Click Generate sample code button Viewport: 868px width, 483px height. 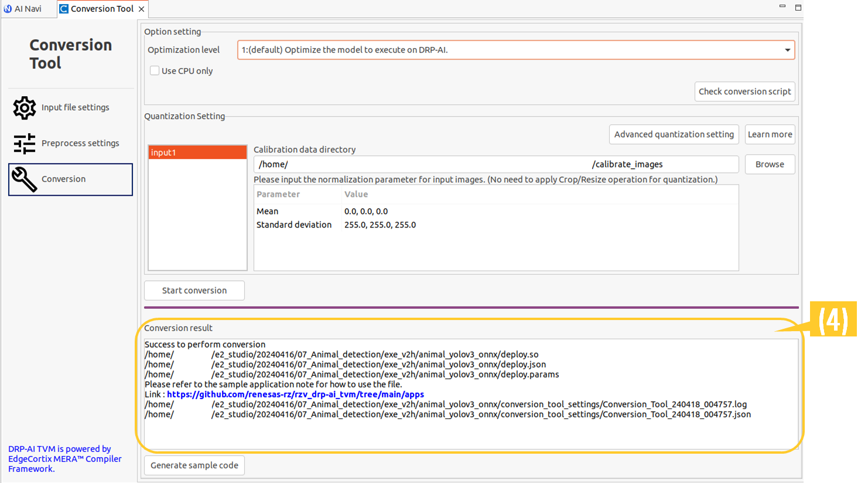[x=194, y=465]
